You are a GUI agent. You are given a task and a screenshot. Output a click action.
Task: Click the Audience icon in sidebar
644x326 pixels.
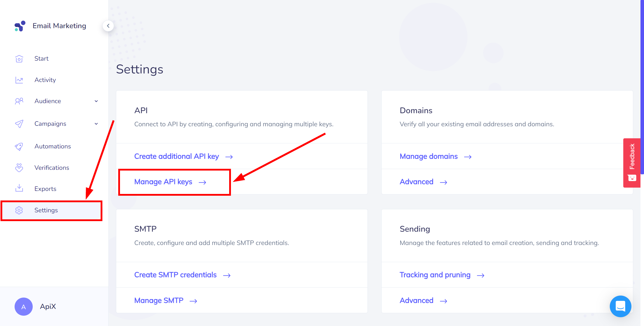19,101
